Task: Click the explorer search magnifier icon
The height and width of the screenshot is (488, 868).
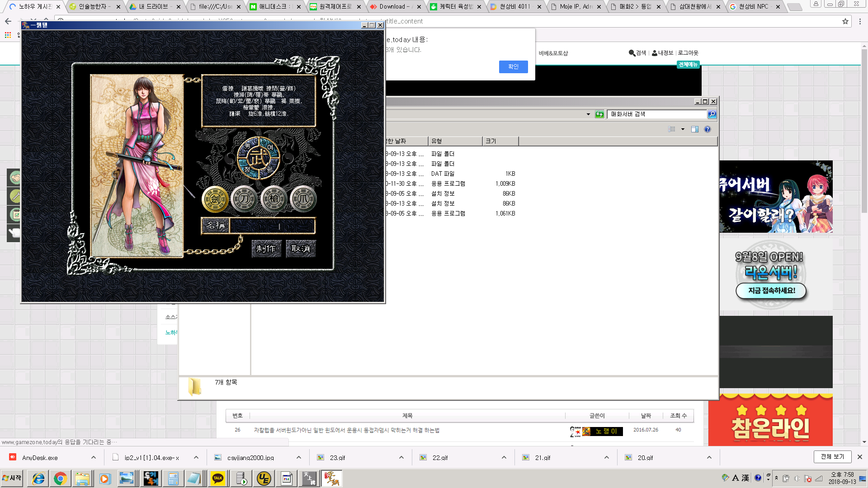Action: (712, 114)
